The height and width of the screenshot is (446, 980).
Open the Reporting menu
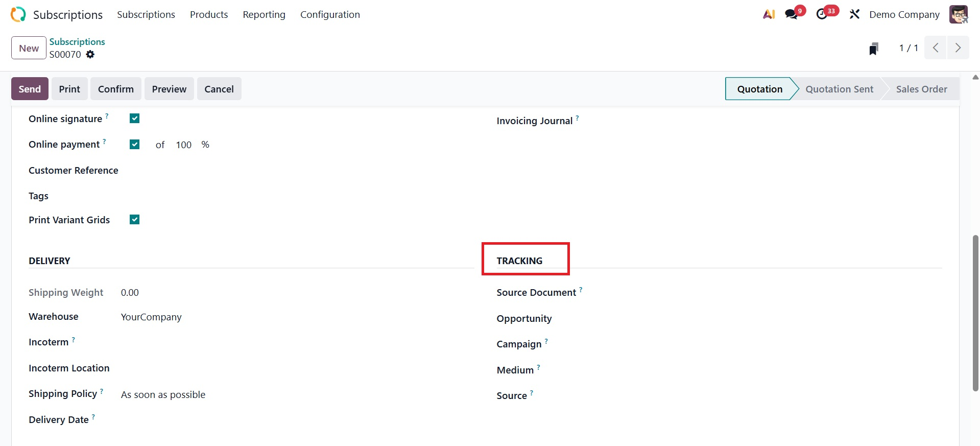[x=264, y=14]
